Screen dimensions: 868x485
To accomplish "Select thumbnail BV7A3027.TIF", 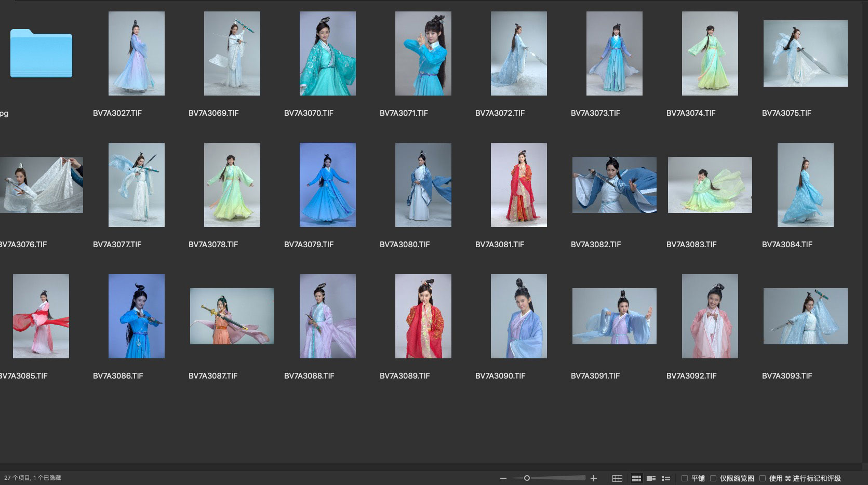I will point(136,53).
